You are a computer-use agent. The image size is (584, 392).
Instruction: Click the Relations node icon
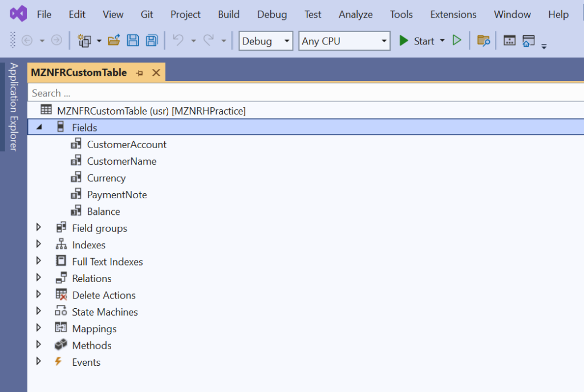tap(61, 277)
